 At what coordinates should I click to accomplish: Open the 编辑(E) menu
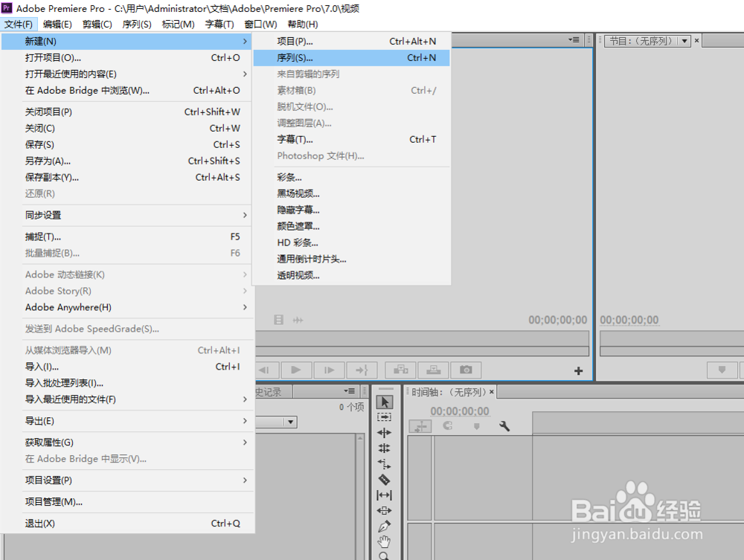pyautogui.click(x=57, y=25)
